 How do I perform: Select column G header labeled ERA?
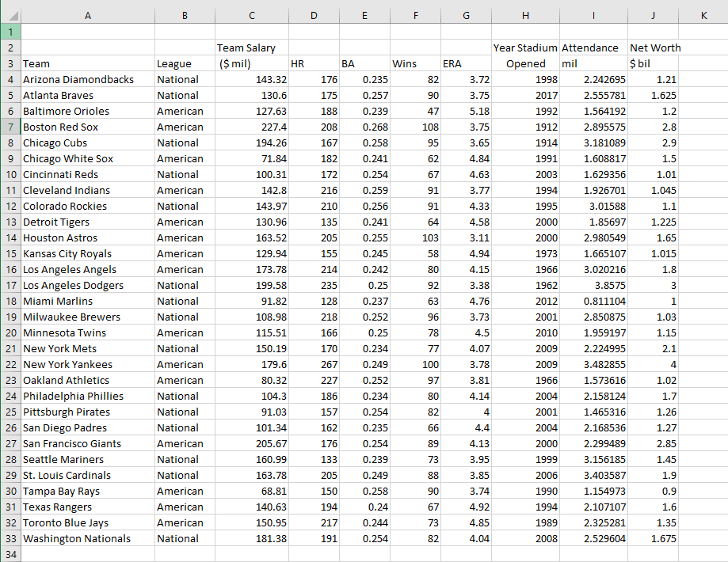coord(466,14)
